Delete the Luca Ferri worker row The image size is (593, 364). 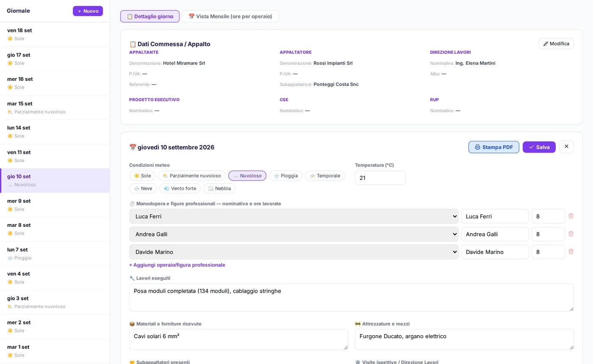571,216
